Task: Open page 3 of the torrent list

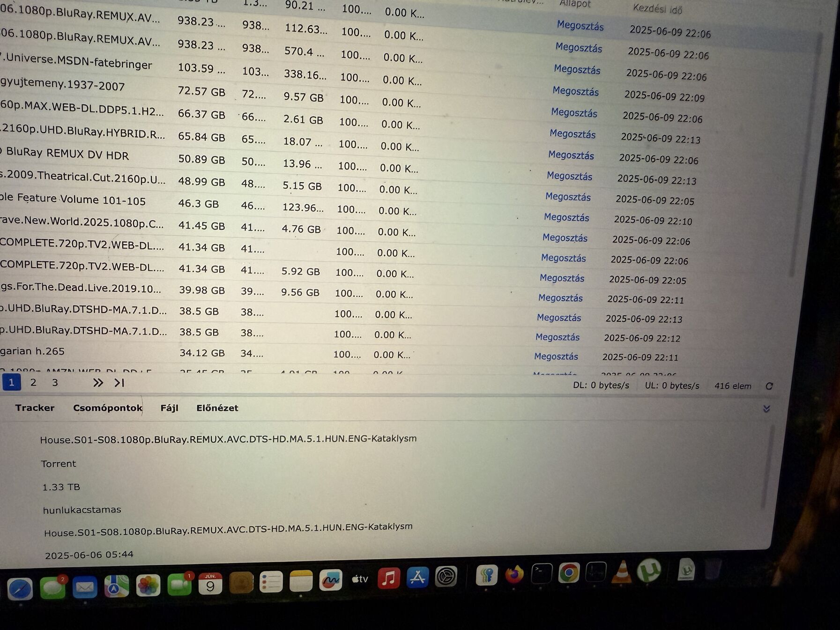Action: tap(55, 382)
